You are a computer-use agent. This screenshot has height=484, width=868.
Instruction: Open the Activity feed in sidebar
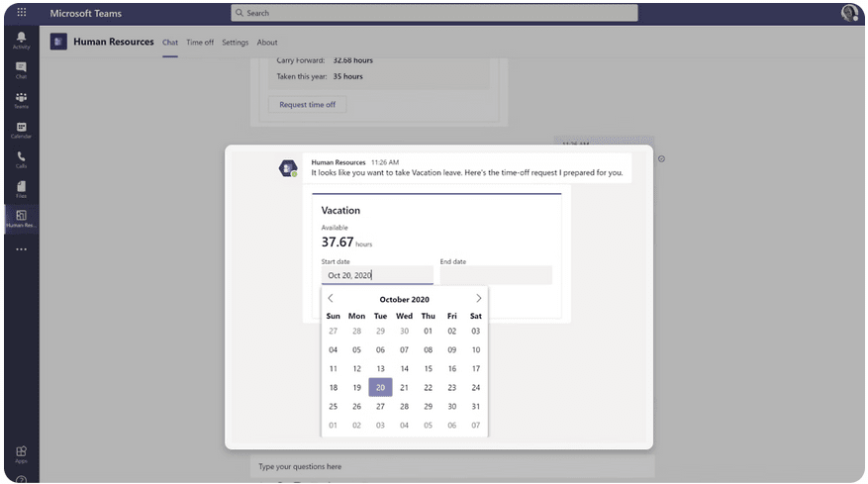pyautogui.click(x=21, y=40)
